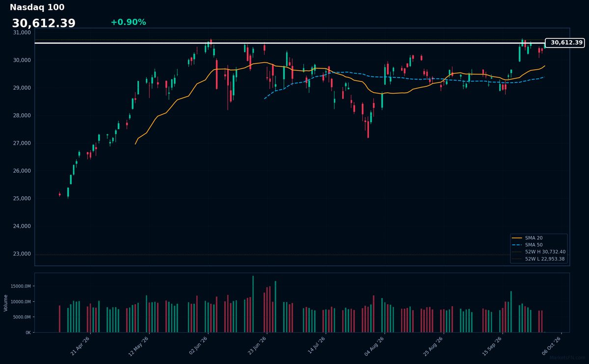
Task: Click the 25,000 price axis label
Action: tap(23, 199)
